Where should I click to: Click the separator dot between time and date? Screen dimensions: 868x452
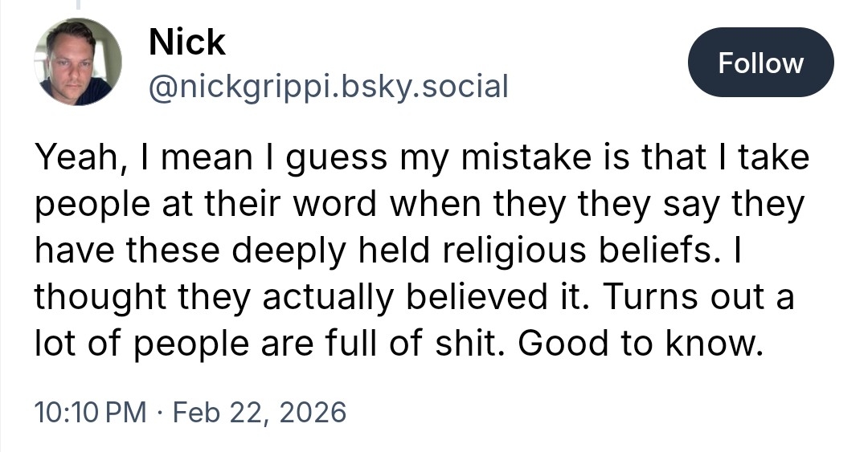[160, 413]
